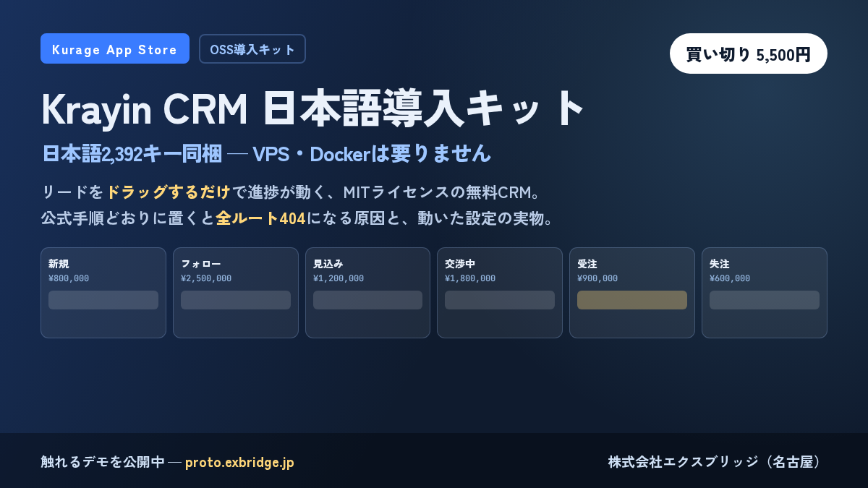Click the lead card in フォロー column
This screenshot has width=868, height=488.
tap(236, 300)
